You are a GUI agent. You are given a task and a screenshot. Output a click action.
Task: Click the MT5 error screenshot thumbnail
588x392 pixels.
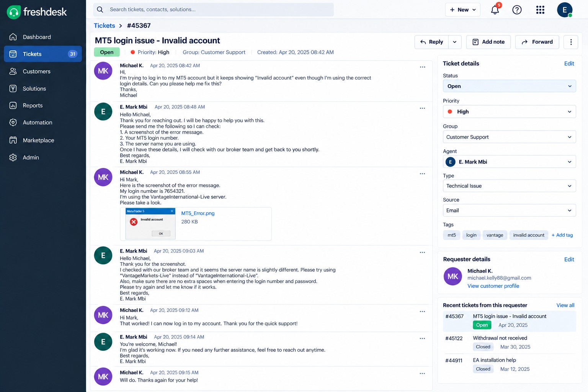(x=150, y=224)
